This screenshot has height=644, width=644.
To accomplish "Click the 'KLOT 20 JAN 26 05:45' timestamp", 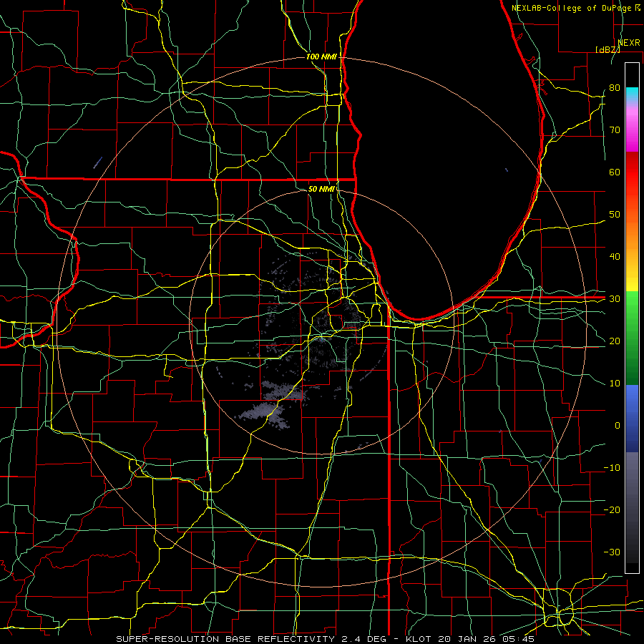I will point(470,639).
